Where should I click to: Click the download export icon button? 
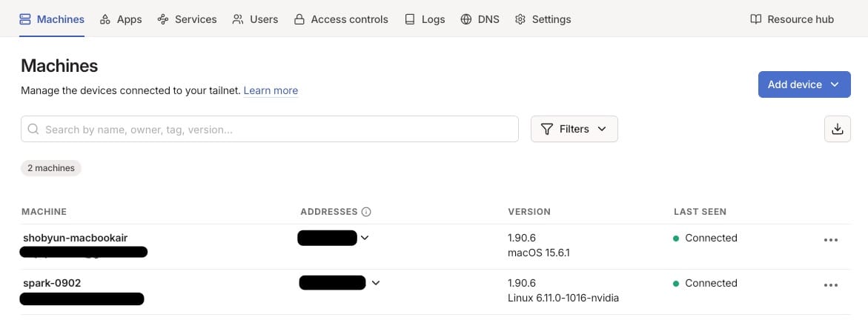[x=837, y=129]
